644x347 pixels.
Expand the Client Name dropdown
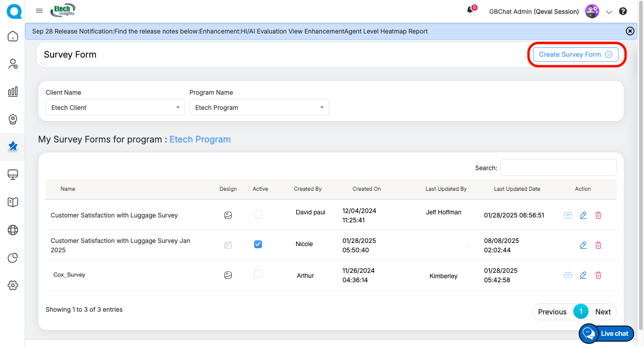pyautogui.click(x=115, y=108)
